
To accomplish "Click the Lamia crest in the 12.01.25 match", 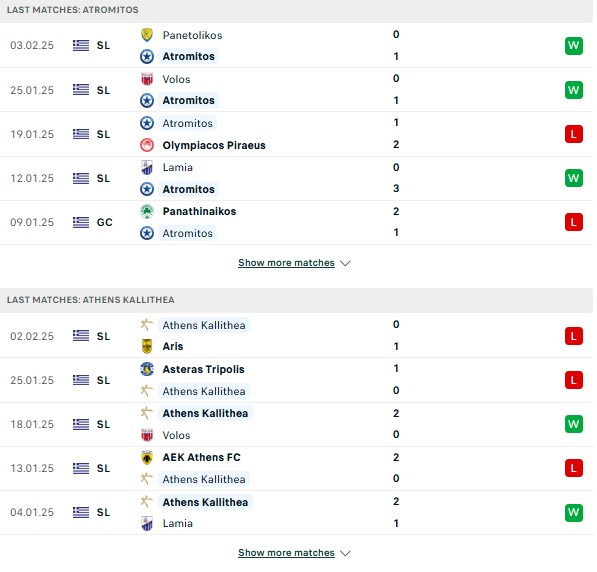I will 147,168.
